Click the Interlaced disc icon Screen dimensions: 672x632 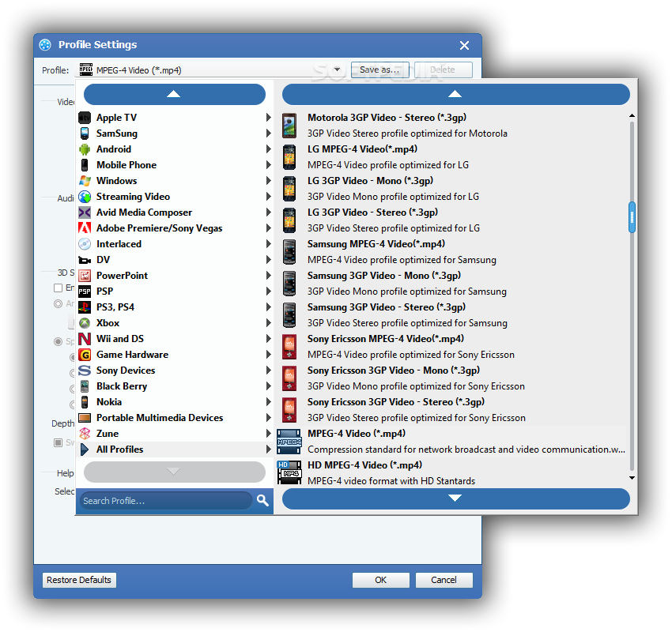pos(85,244)
